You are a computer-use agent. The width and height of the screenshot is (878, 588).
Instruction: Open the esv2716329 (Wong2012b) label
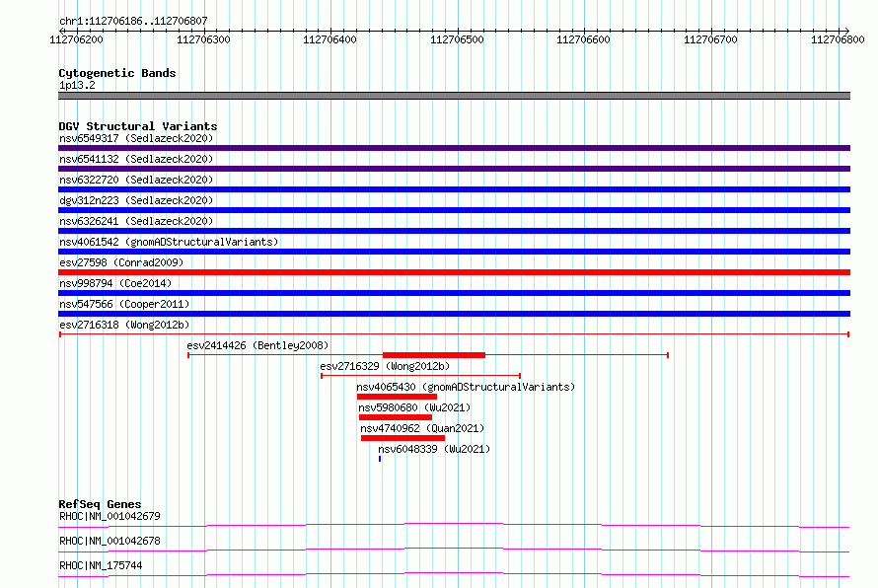[x=385, y=366]
